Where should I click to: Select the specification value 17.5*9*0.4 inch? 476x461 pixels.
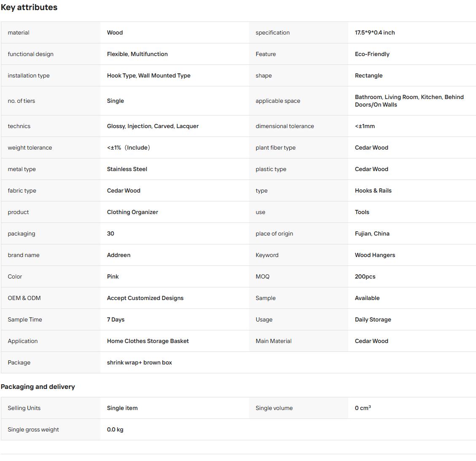pyautogui.click(x=375, y=32)
